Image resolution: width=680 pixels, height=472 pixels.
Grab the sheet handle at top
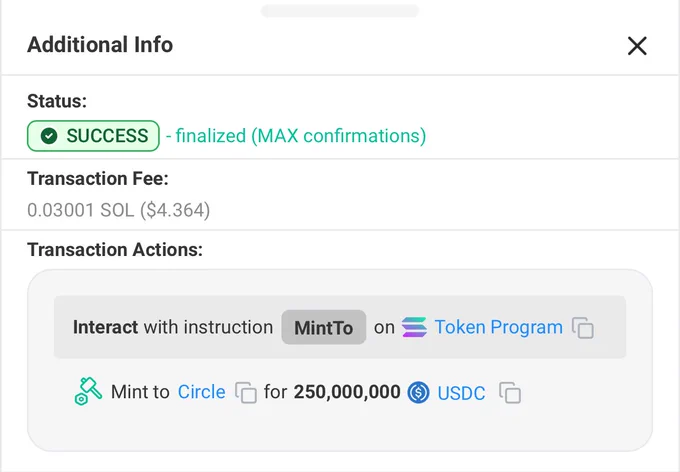point(340,10)
